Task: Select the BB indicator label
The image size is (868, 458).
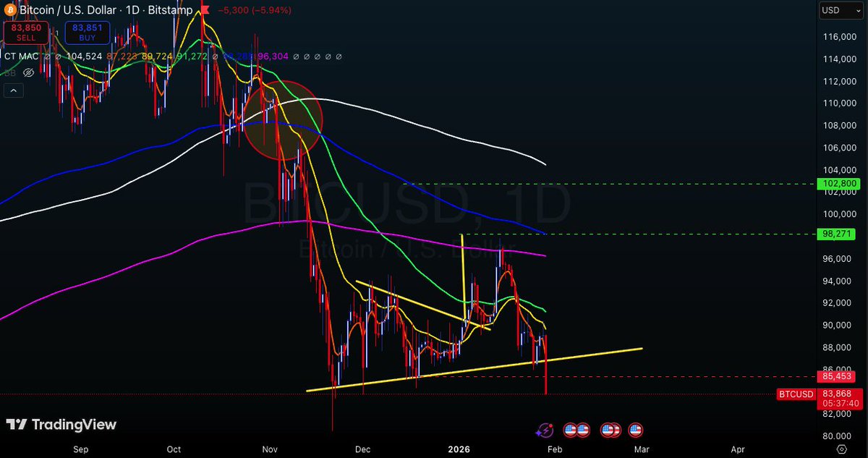Action: pyautogui.click(x=10, y=72)
